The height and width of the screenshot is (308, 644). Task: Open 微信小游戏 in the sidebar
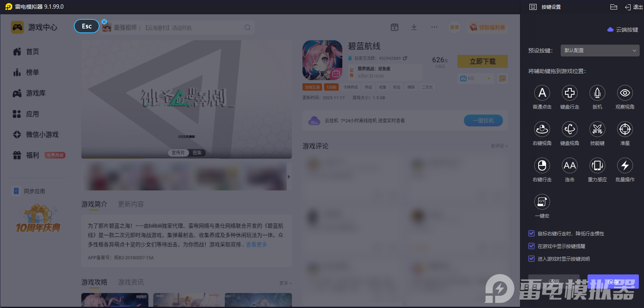point(36,135)
